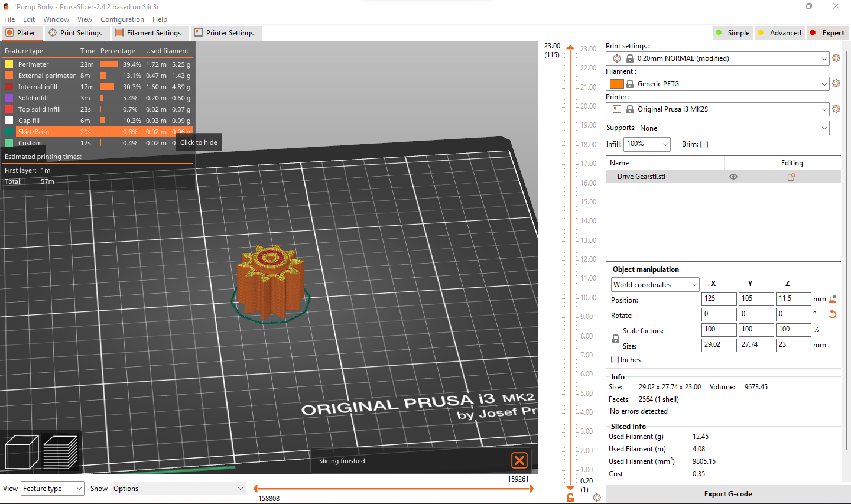Switch to layers preview view icon
The width and height of the screenshot is (851, 504).
(x=60, y=452)
